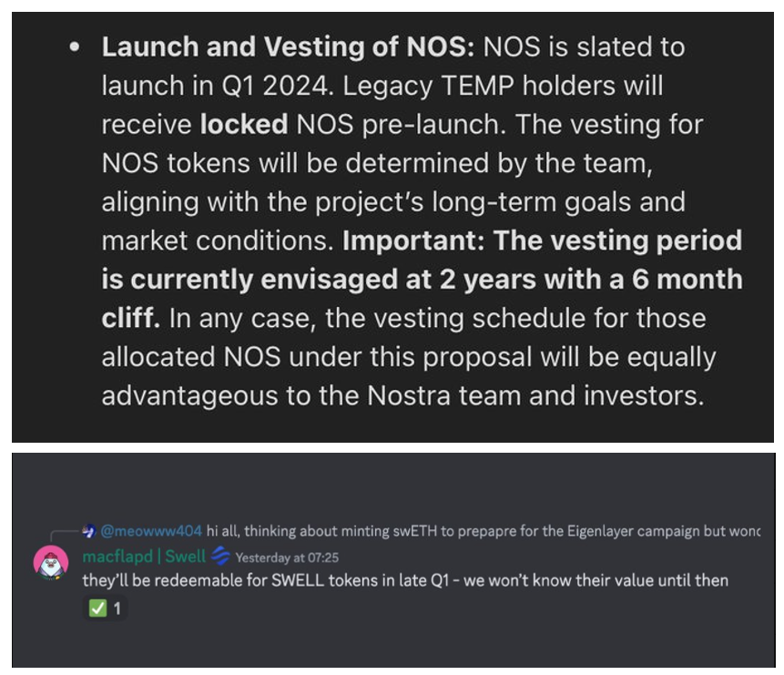Click the bold 'Important: The vesting period' text
This screenshot has height=675, width=784.
[543, 240]
